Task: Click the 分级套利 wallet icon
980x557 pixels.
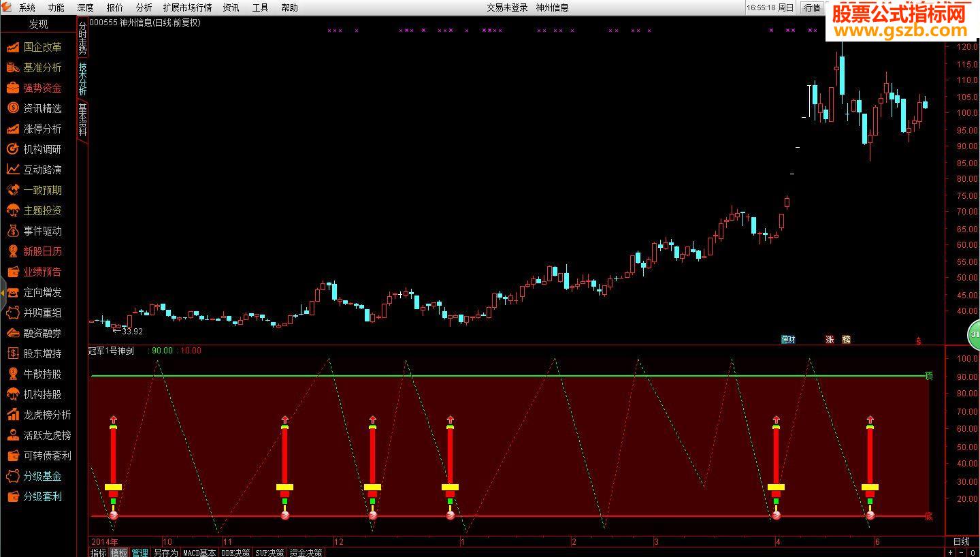Action: [x=13, y=496]
